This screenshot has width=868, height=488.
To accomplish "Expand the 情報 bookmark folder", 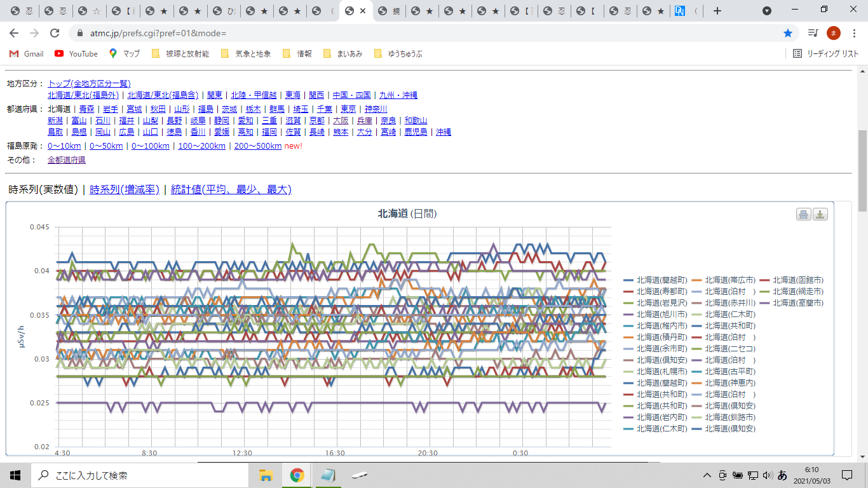I will click(x=297, y=54).
